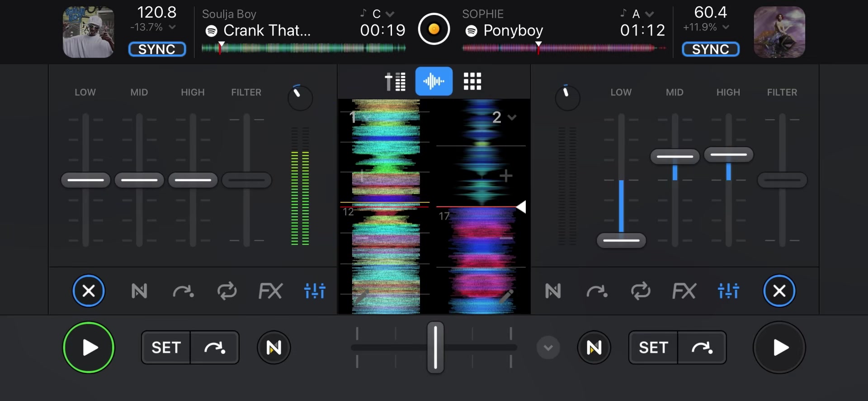
Task: Click right deck HIGH EQ slider handle
Action: [729, 155]
